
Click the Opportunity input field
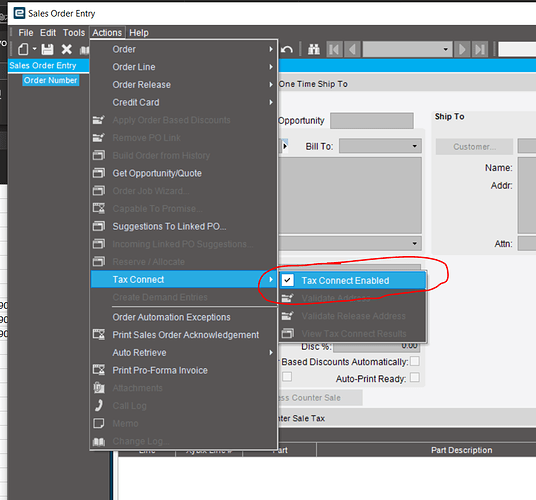(x=372, y=121)
